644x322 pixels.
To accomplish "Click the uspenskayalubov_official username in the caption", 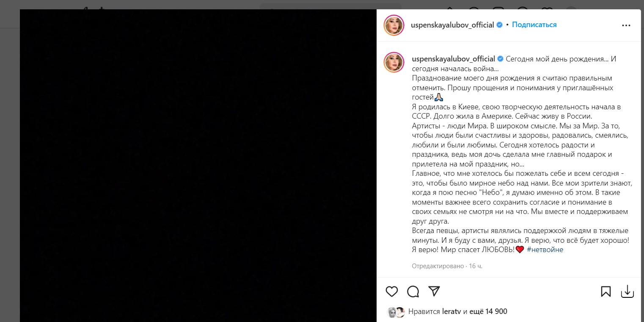I will click(454, 59).
